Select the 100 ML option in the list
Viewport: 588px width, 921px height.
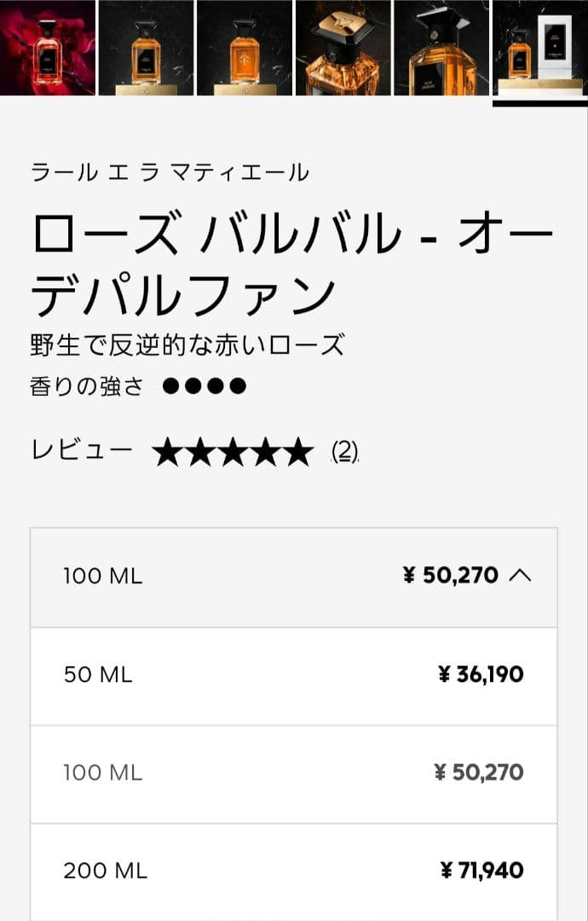point(294,773)
